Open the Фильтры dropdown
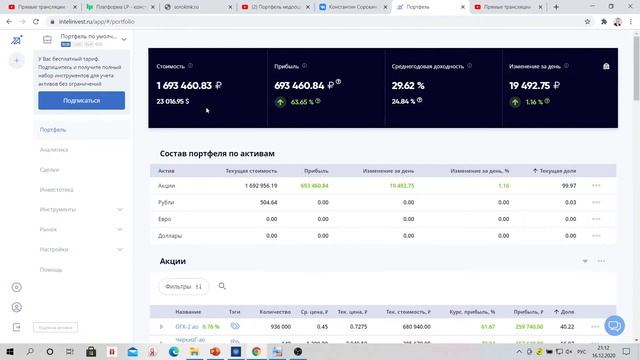 tap(183, 287)
